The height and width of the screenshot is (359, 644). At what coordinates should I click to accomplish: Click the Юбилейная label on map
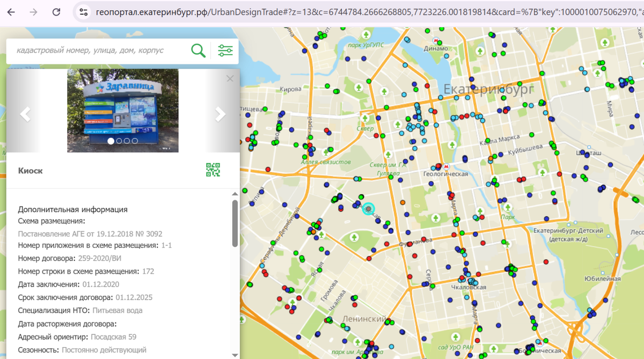pos(602,279)
